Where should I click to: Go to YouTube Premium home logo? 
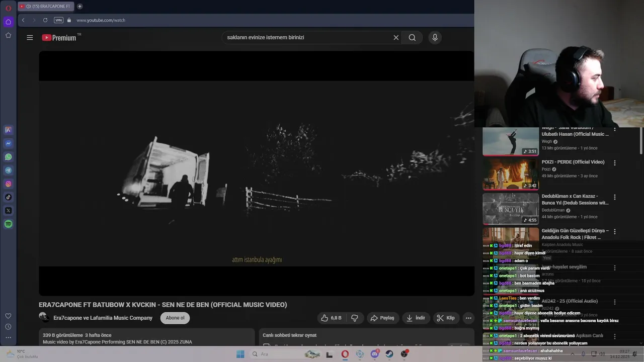(x=59, y=37)
